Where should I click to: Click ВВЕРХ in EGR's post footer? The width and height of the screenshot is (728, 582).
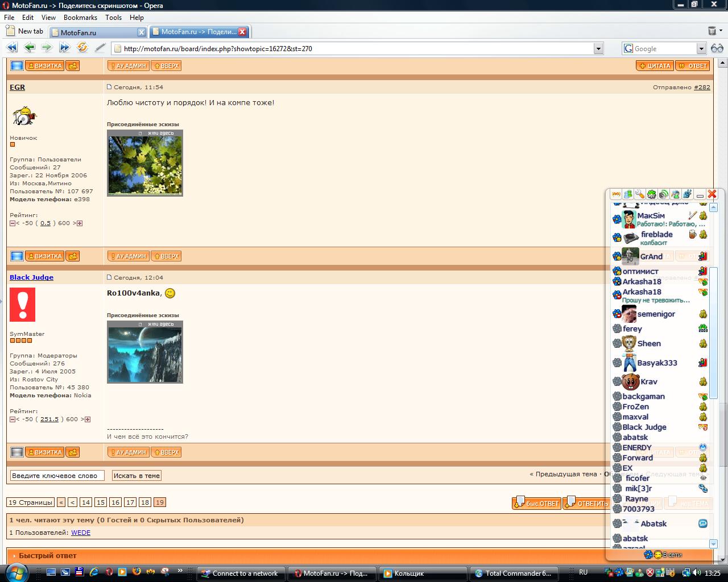pos(166,256)
